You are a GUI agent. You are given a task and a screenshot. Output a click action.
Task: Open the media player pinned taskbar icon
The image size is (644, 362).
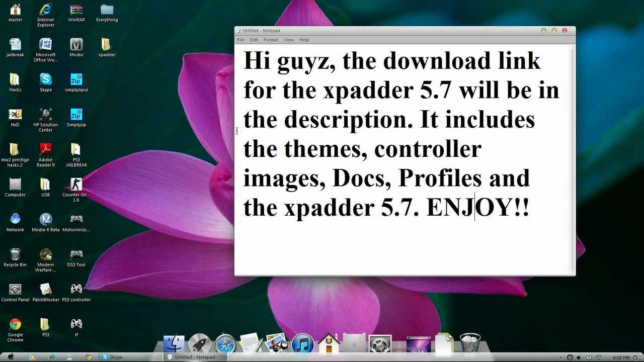(33, 357)
